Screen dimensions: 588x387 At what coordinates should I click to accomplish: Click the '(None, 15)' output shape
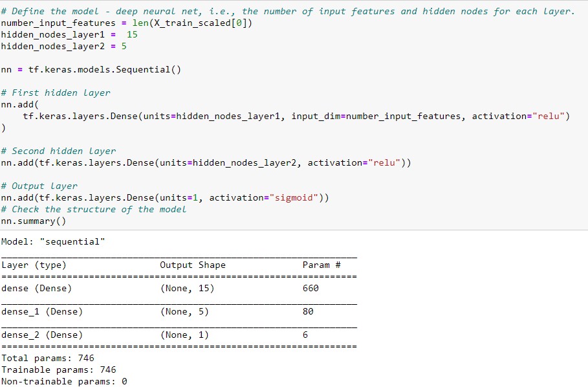click(x=187, y=289)
